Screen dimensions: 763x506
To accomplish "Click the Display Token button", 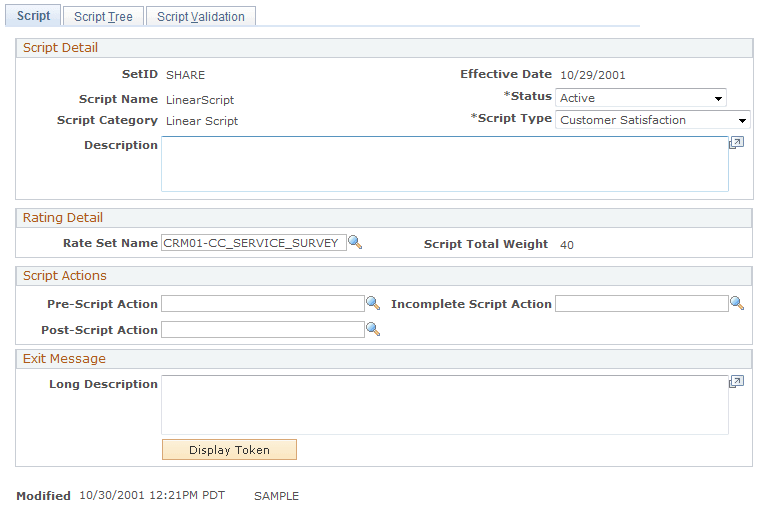I will (229, 450).
